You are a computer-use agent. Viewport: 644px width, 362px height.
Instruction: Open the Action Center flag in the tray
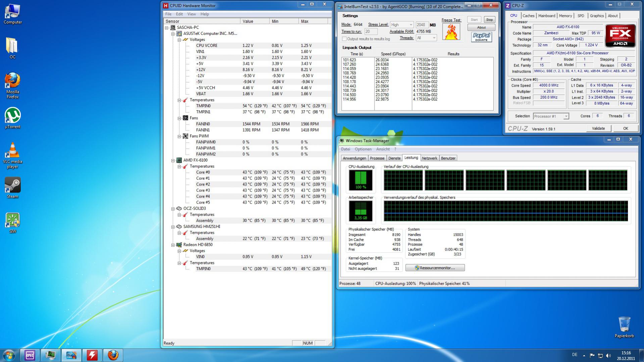(592, 355)
